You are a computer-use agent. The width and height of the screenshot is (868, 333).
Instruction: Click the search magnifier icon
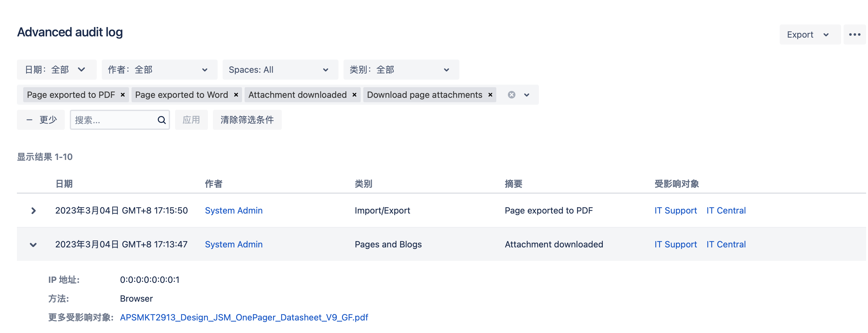tap(162, 120)
